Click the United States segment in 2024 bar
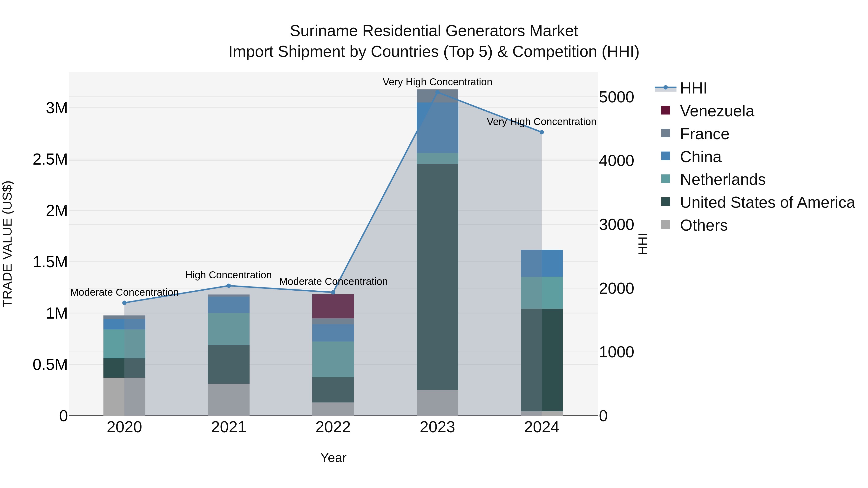 click(542, 360)
